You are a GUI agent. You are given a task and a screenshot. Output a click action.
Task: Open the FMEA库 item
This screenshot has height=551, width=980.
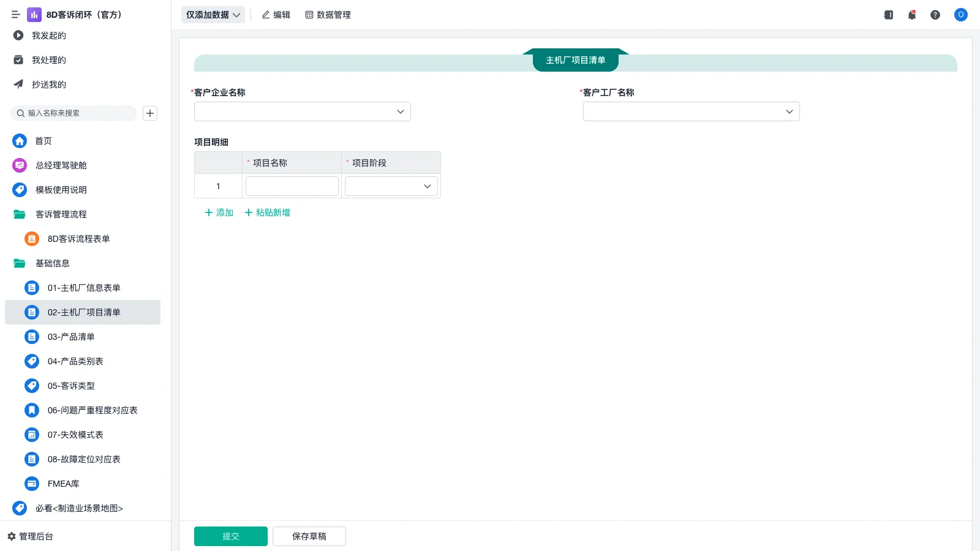pyautogui.click(x=63, y=484)
